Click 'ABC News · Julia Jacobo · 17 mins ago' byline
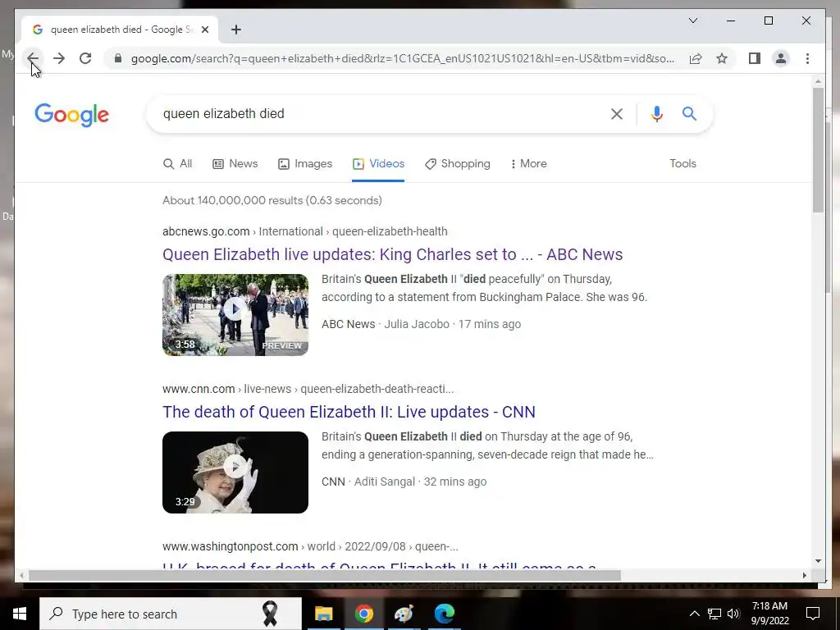840x630 pixels. [421, 324]
